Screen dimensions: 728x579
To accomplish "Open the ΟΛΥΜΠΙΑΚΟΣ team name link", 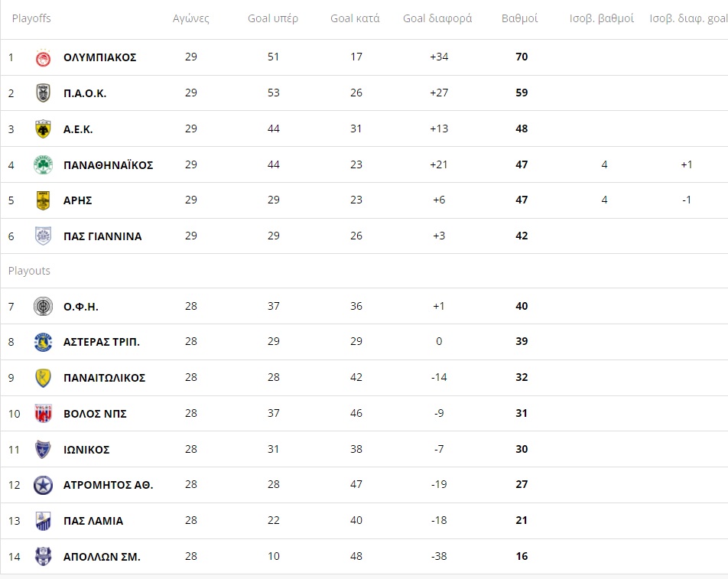I will click(x=100, y=57).
